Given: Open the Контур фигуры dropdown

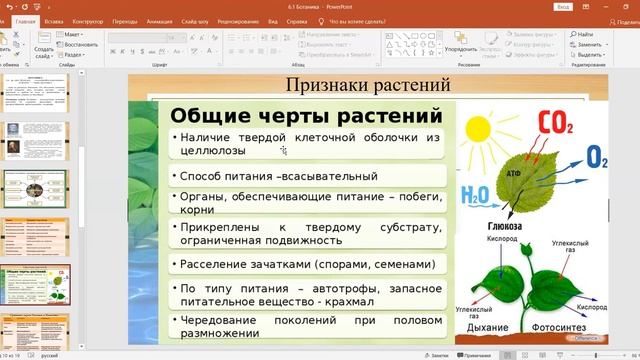Looking at the screenshot, I should tap(530, 44).
